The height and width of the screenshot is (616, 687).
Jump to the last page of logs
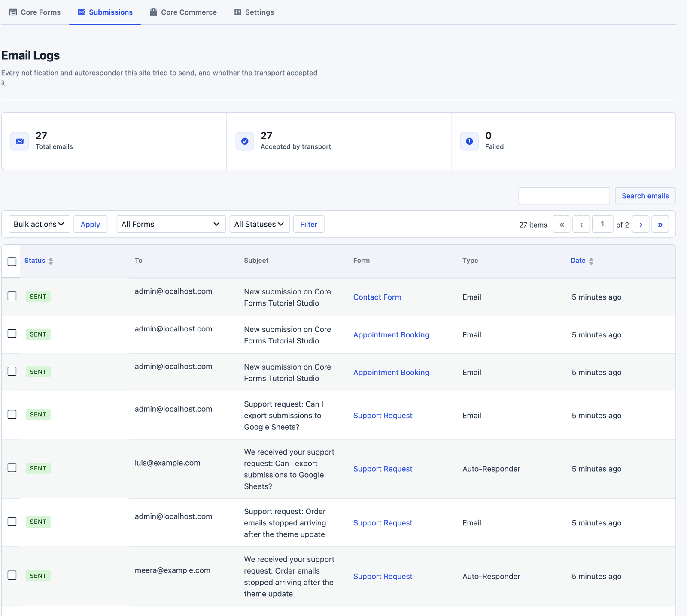[x=660, y=224]
